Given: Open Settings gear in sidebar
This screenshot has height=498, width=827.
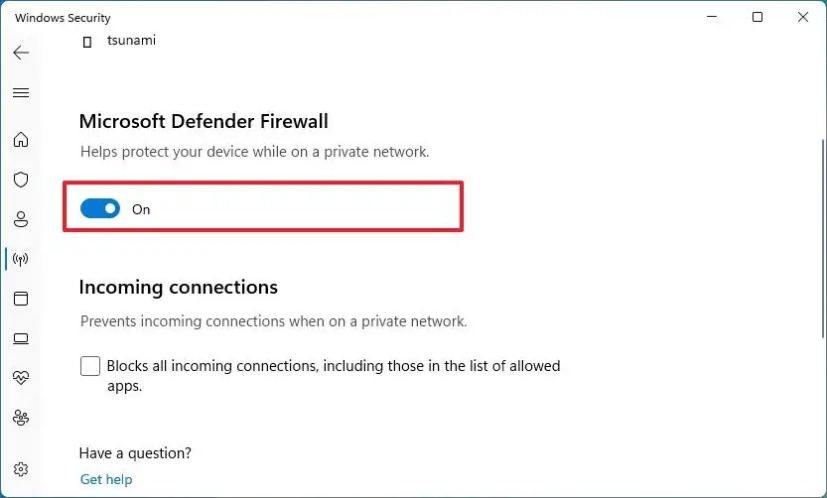Looking at the screenshot, I should pos(21,469).
